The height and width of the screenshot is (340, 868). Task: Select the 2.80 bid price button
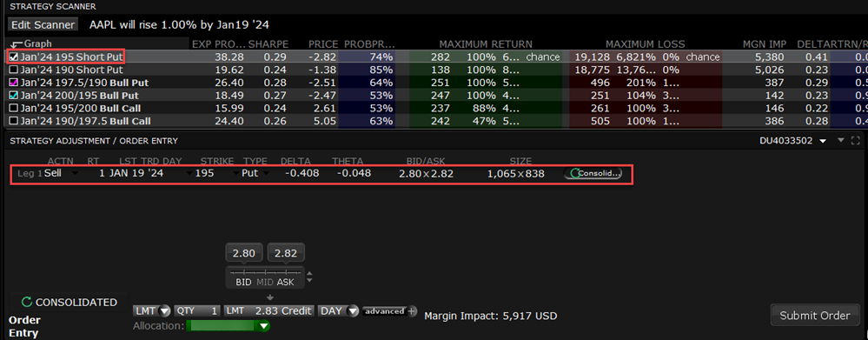tap(244, 254)
